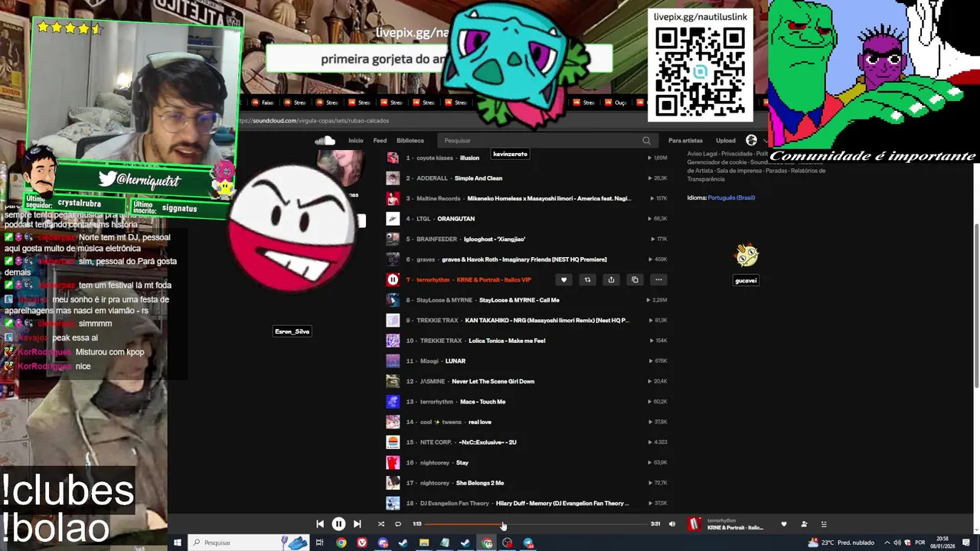Play She Belongs 2 Me track
The image size is (980, 551).
tap(526, 483)
